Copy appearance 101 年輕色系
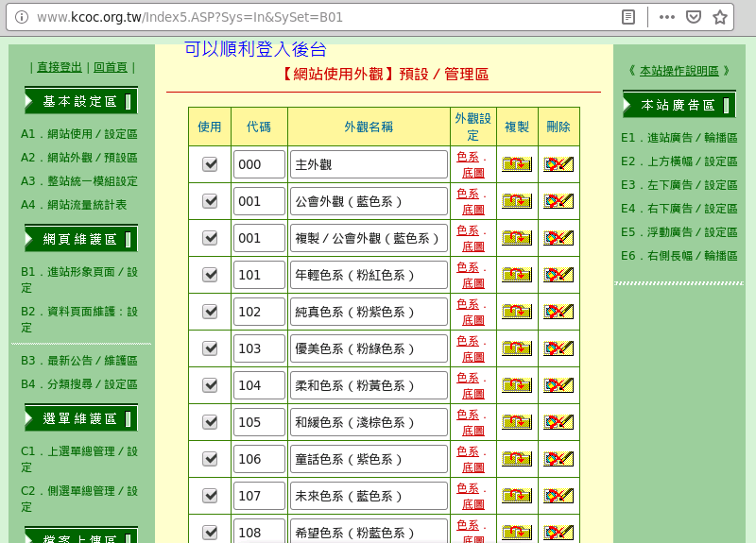The height and width of the screenshot is (543, 756). 516,275
